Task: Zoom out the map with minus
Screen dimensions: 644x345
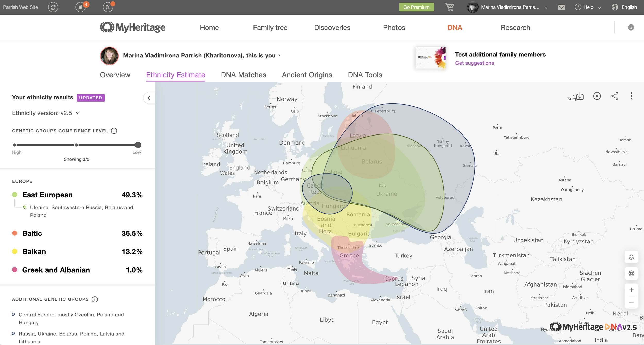Action: (x=631, y=302)
